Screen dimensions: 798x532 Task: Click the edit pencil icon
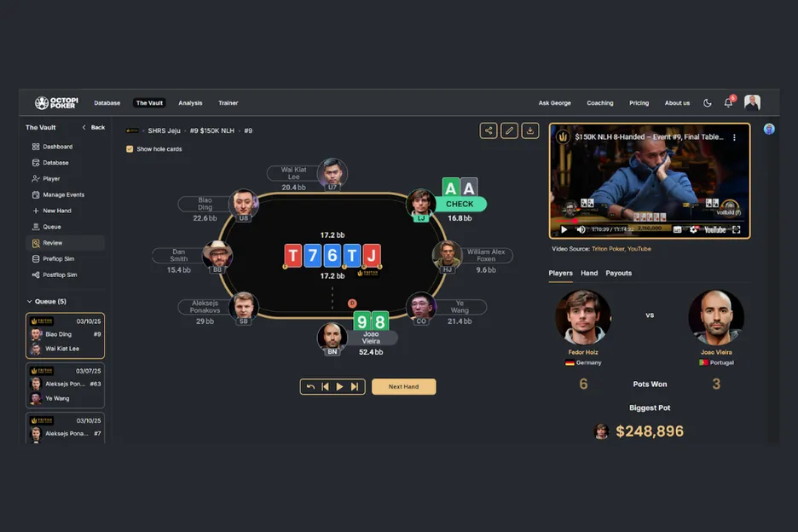509,130
